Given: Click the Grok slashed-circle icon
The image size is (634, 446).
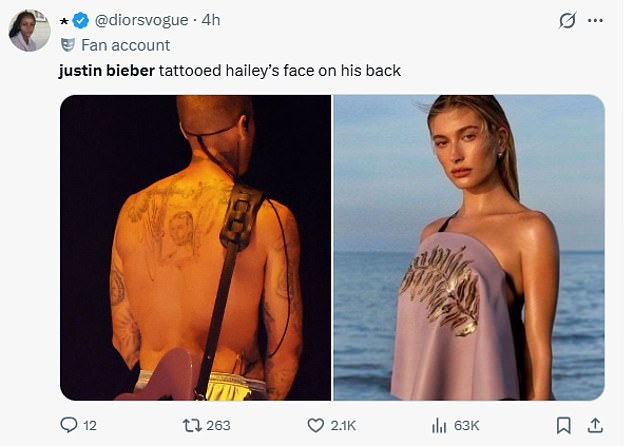Looking at the screenshot, I should click(567, 20).
